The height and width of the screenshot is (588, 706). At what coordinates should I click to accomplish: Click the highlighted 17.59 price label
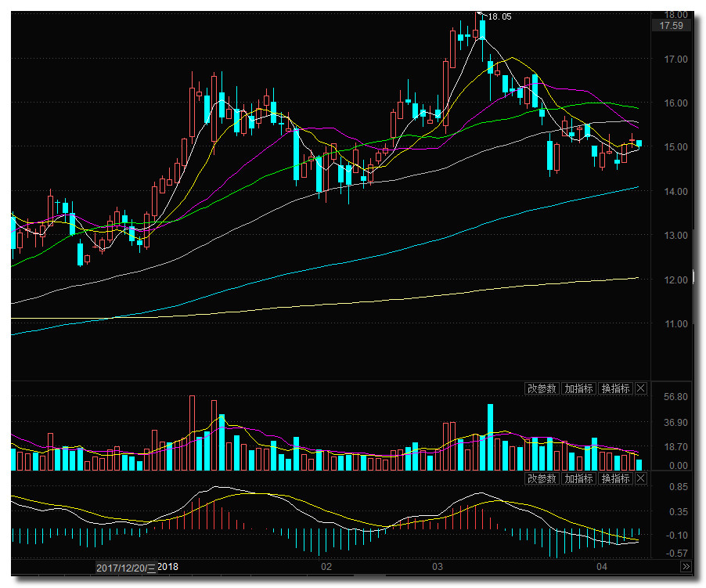point(672,26)
